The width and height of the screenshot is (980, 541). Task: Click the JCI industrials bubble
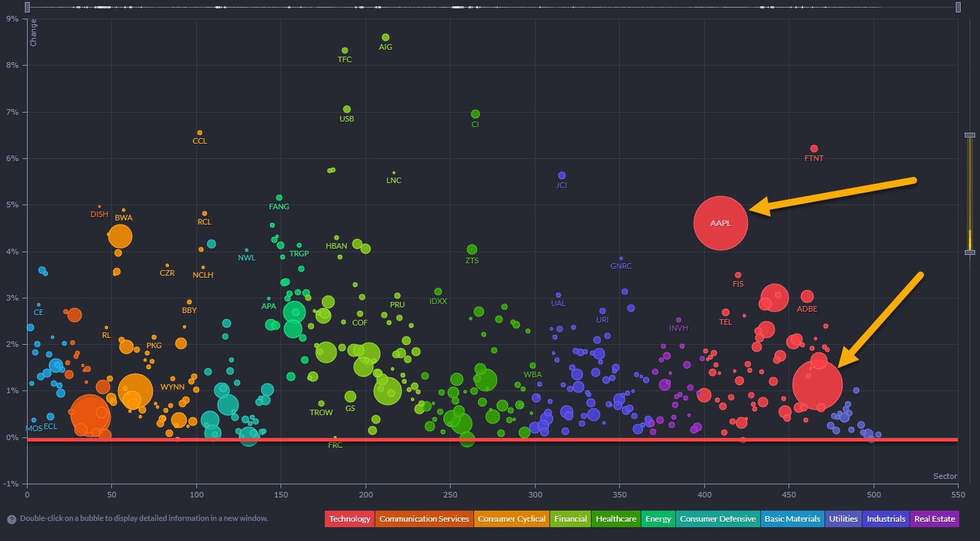562,175
